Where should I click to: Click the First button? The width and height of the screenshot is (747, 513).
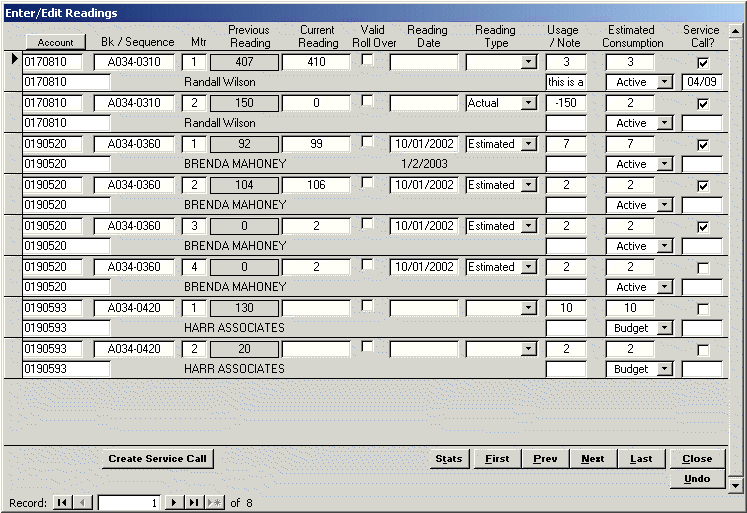point(497,459)
